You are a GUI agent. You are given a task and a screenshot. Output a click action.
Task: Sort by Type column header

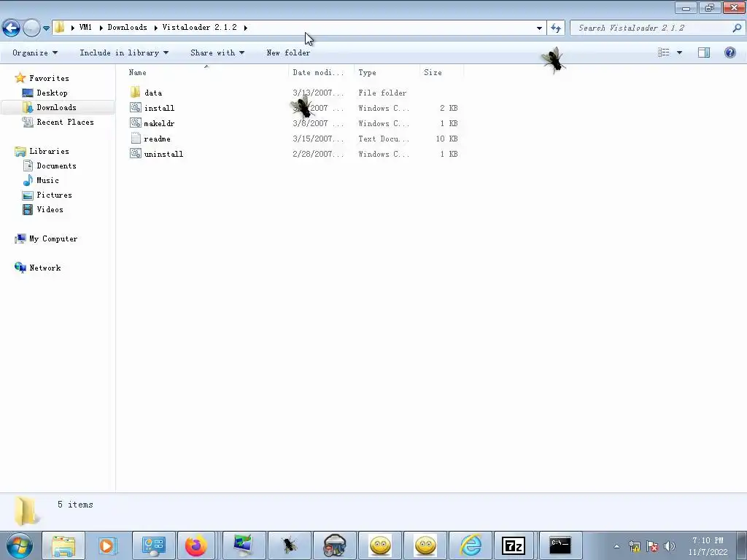[368, 72]
